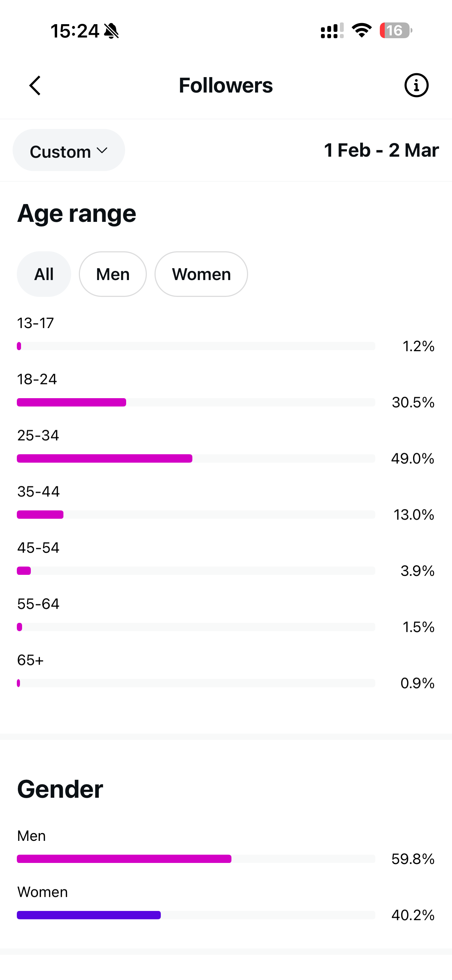This screenshot has height=980, width=452.
Task: Tap the cellular signal bars icon
Action: click(x=332, y=31)
